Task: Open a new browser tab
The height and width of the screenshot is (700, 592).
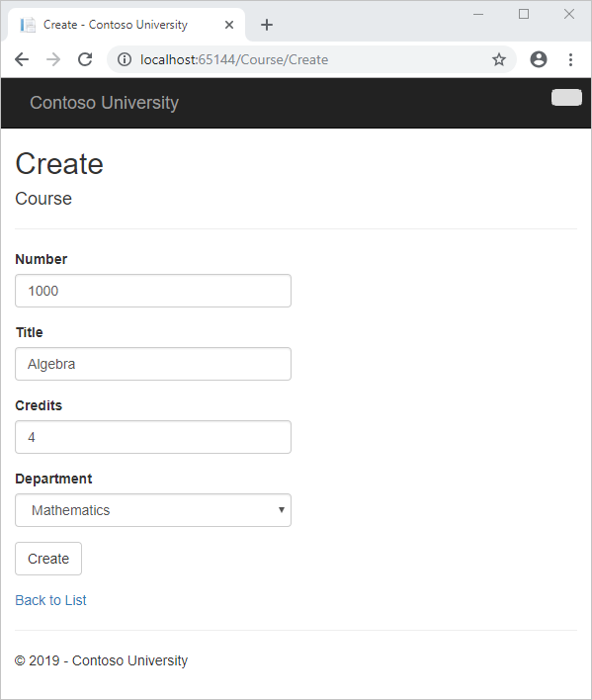Action: (x=266, y=25)
